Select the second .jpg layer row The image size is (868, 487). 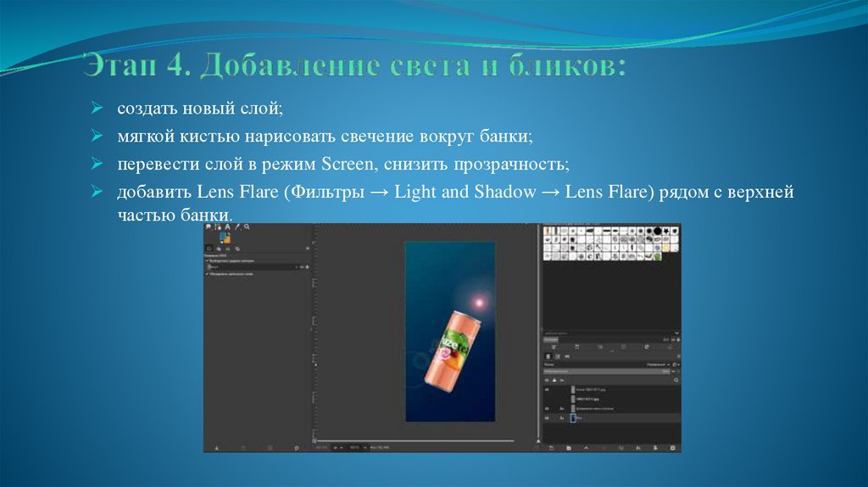pos(612,399)
